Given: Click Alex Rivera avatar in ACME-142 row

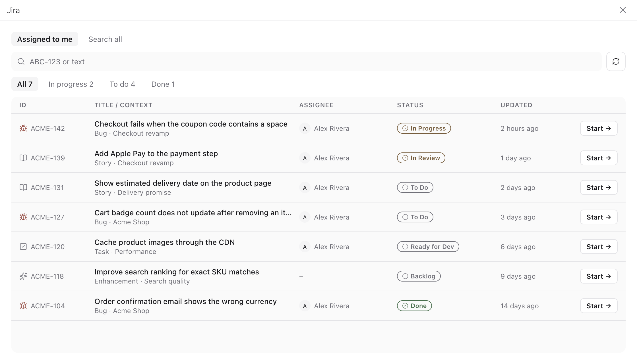Looking at the screenshot, I should [305, 128].
